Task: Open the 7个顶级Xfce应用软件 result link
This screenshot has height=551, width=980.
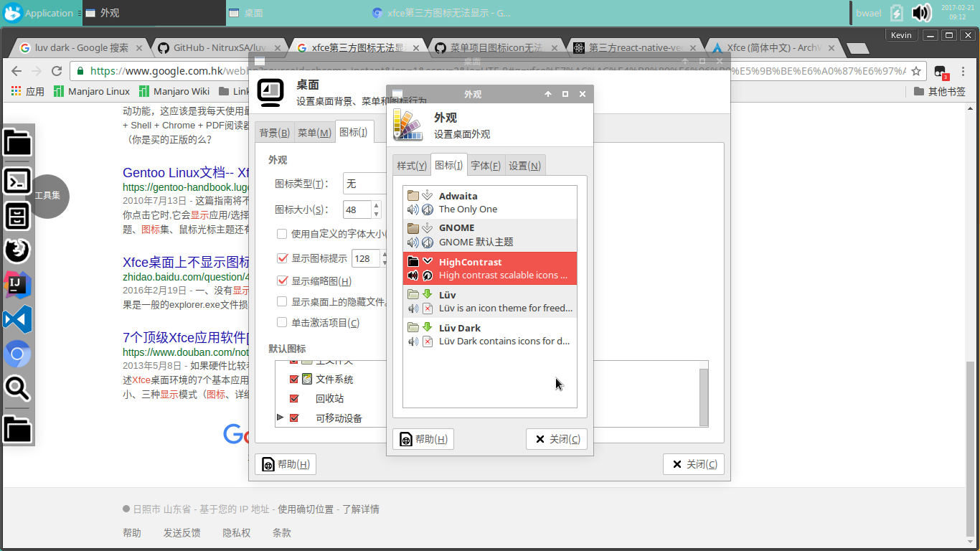Action: (x=186, y=338)
